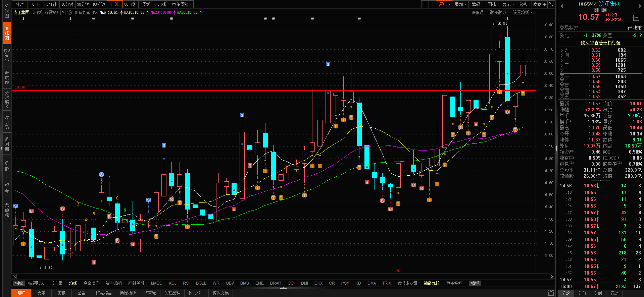Open indicator settings gear icon

[x=70, y=12]
